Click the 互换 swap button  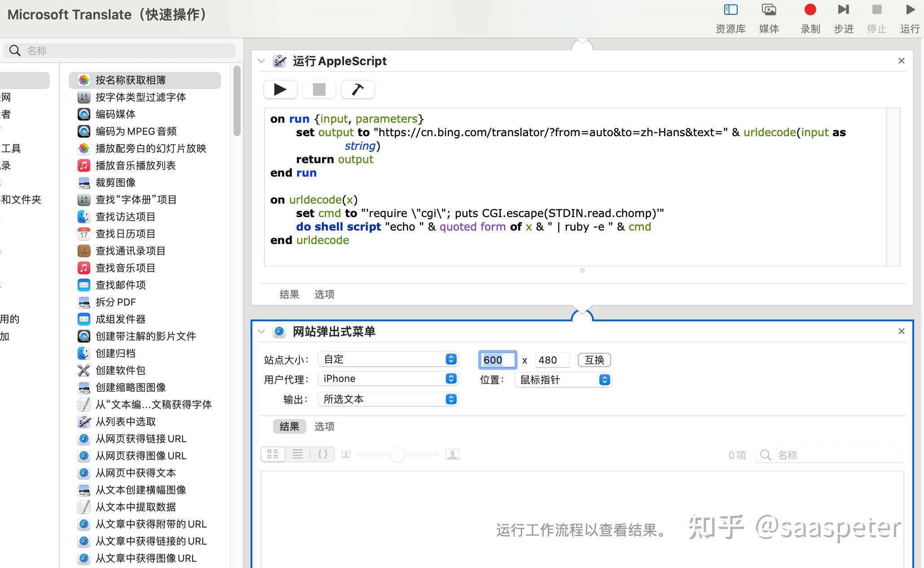tap(594, 360)
